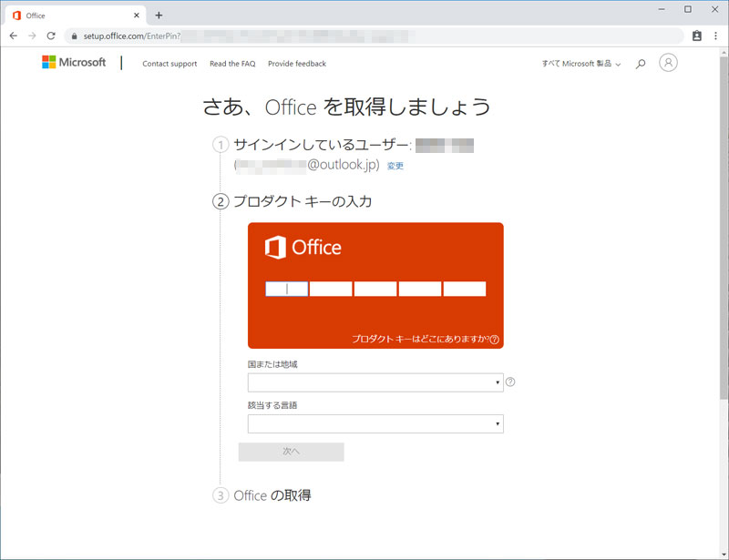Image resolution: width=729 pixels, height=560 pixels.
Task: Click the help icon after the product key question
Action: 495,340
